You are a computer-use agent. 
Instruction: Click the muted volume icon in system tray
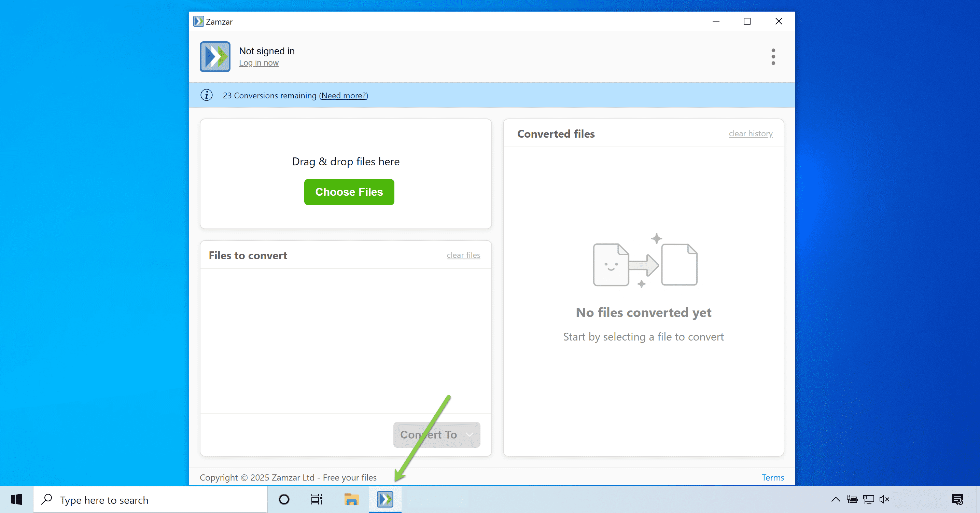884,499
